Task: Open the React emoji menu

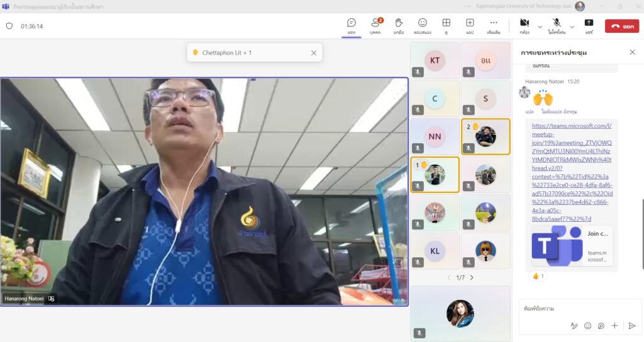Action: tap(423, 26)
